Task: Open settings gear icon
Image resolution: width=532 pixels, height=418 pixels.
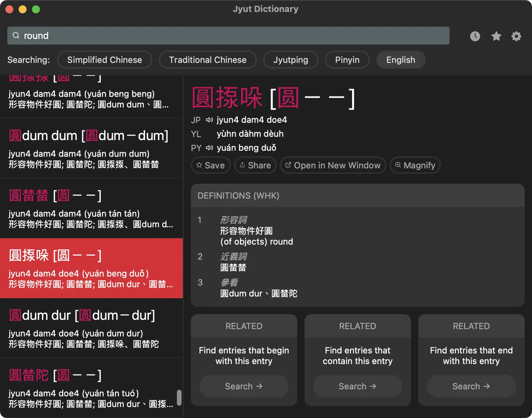Action: click(x=516, y=36)
